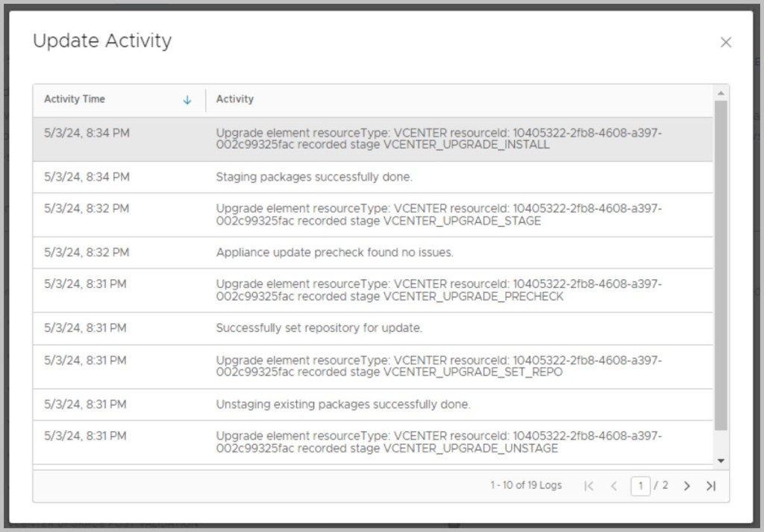Go to the next page of logs

pos(687,486)
